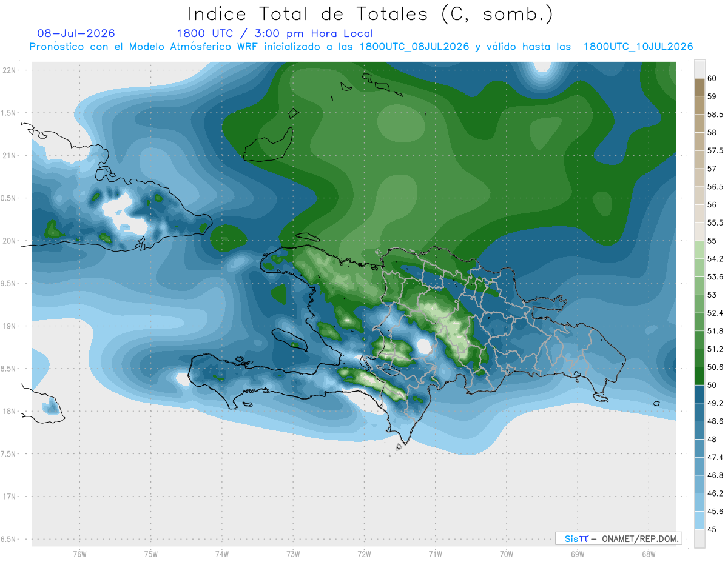Screen dimensions: 728x562
Task: Click the colorbar value 52.4
Action: click(x=715, y=313)
